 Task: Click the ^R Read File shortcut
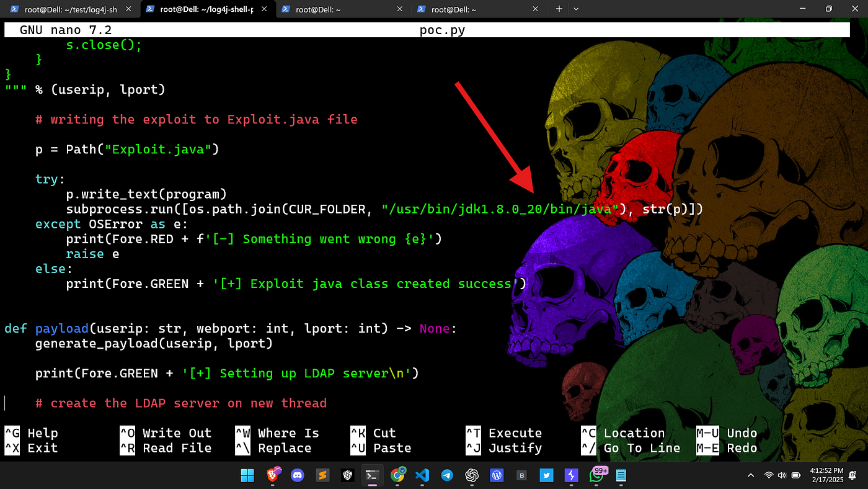(x=166, y=448)
